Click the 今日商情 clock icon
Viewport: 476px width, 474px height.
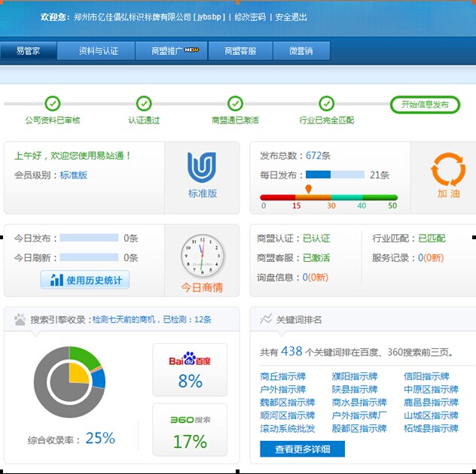pyautogui.click(x=202, y=257)
